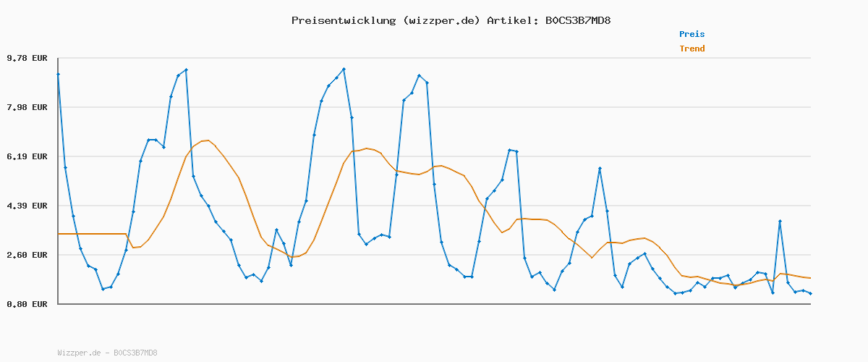
Task: Select the last blue price data point at the far right
Action: (810, 293)
